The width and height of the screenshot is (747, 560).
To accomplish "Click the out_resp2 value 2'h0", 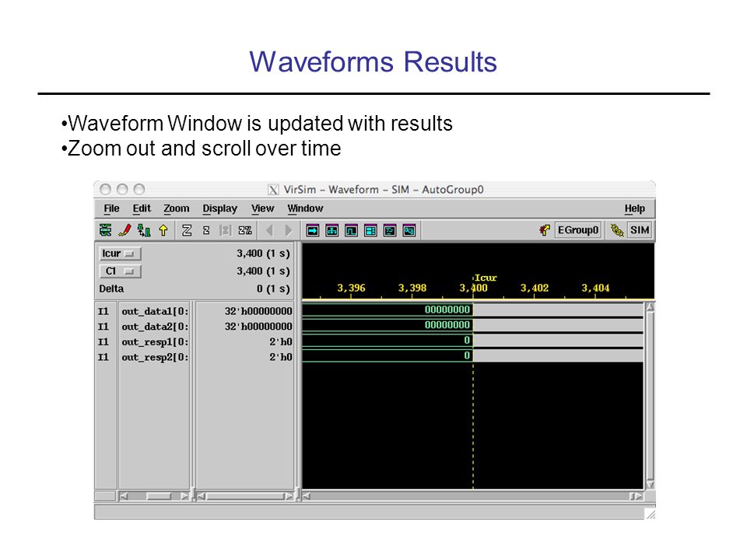I will click(281, 357).
